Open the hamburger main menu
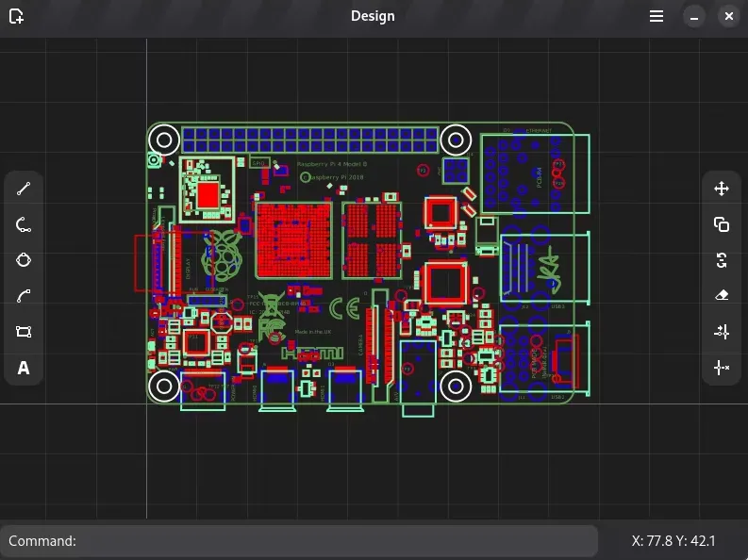Image resolution: width=748 pixels, height=560 pixels. click(657, 16)
